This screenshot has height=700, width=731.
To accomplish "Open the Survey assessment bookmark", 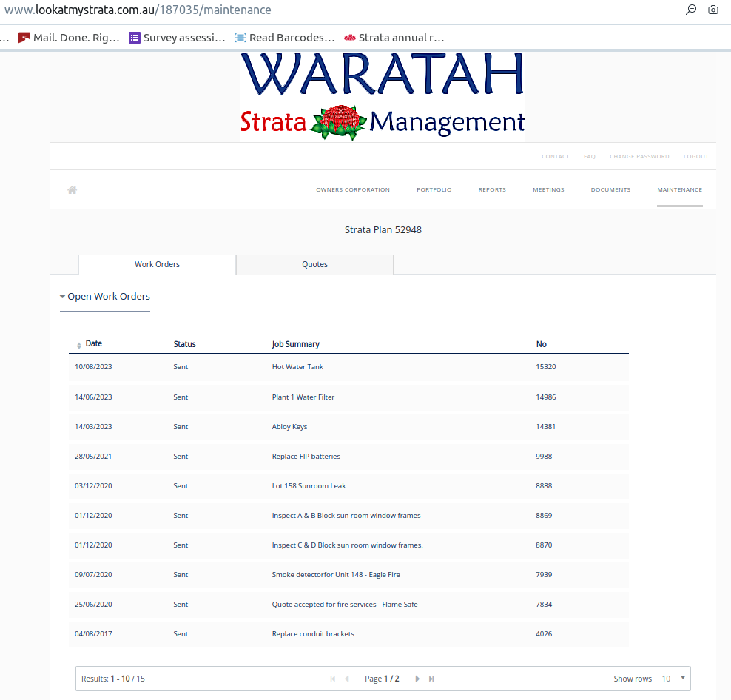I will (177, 38).
